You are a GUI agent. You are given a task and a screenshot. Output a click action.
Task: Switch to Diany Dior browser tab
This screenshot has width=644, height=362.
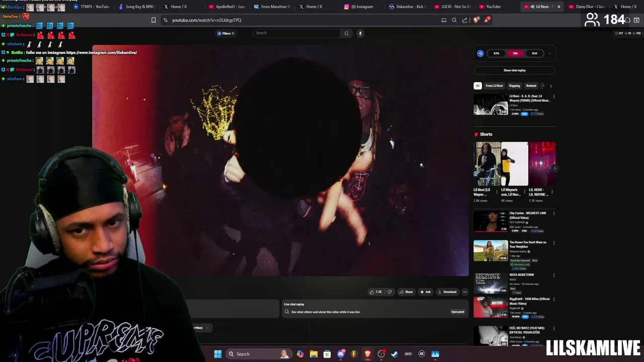tap(588, 7)
